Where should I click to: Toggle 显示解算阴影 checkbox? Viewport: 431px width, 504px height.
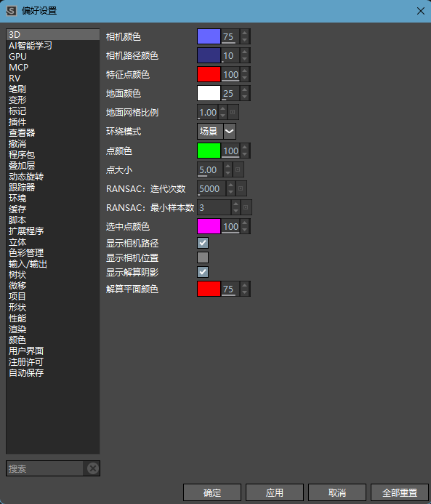pos(203,272)
